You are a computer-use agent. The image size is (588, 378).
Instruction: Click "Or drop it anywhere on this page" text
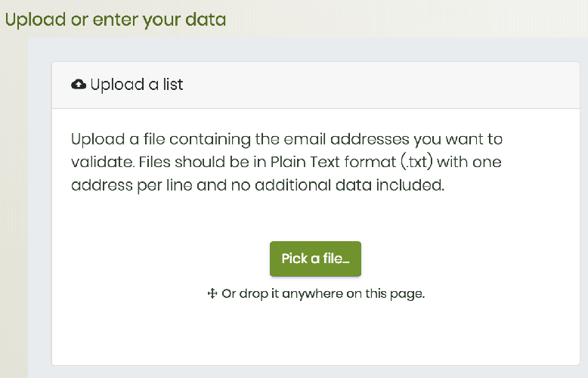pos(323,294)
